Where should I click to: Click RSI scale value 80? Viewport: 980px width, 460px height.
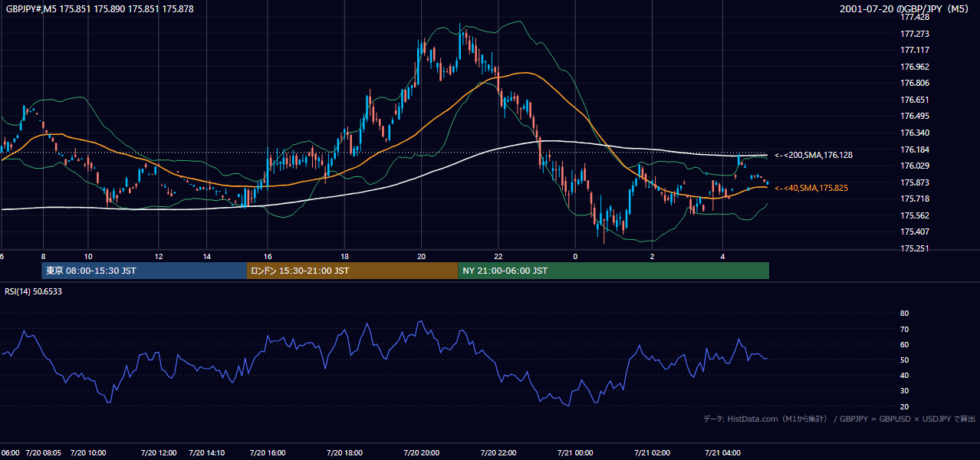click(x=904, y=314)
